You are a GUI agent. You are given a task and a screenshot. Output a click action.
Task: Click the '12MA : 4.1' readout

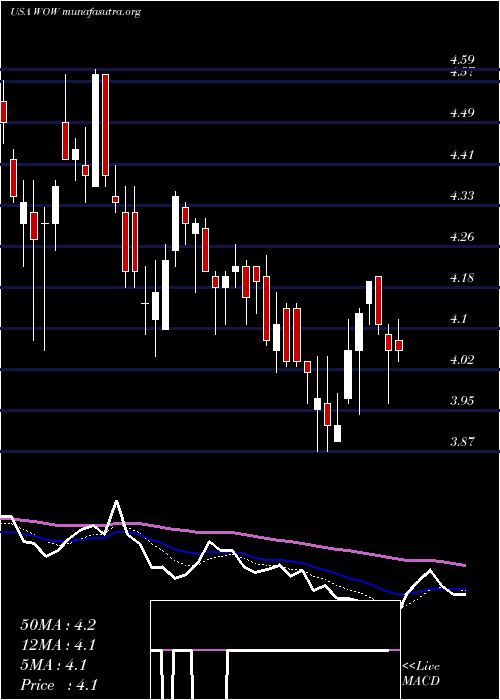point(58,645)
